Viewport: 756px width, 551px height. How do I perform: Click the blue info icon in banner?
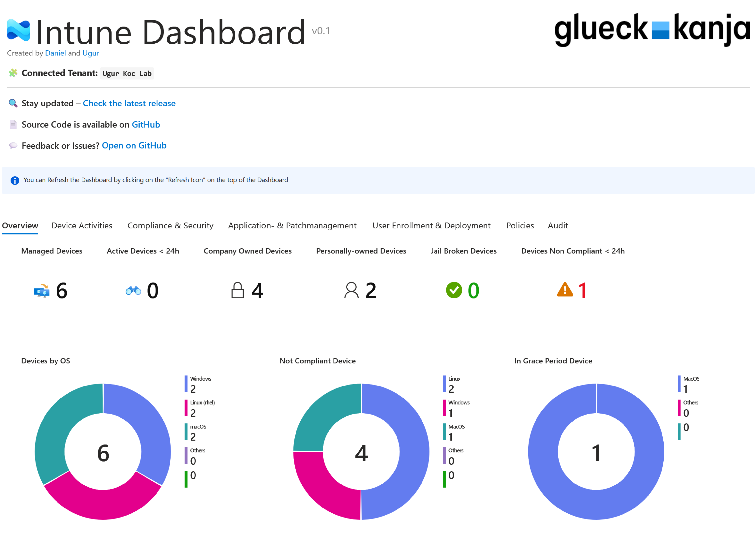click(15, 180)
